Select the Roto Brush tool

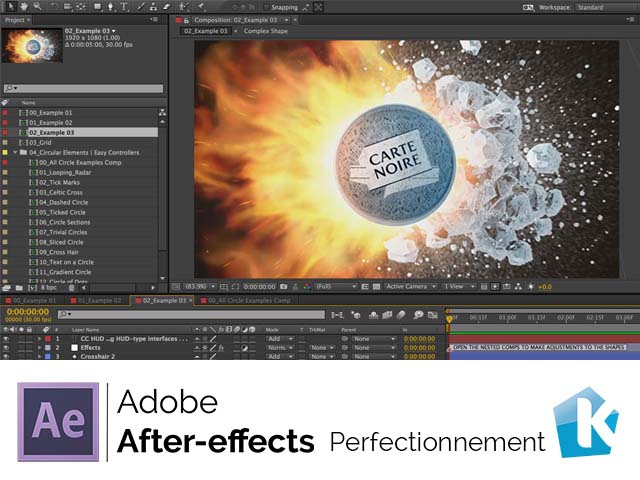tap(184, 7)
